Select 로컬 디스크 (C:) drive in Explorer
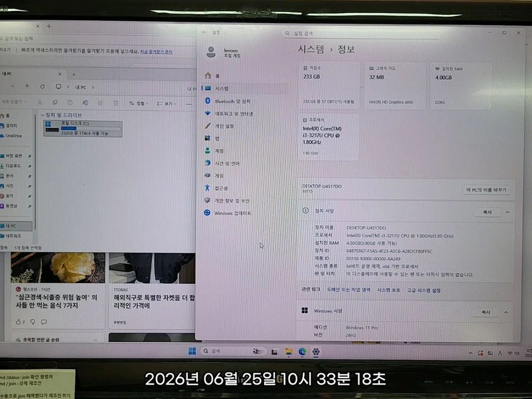The height and width of the screenshot is (399, 532). click(x=83, y=129)
